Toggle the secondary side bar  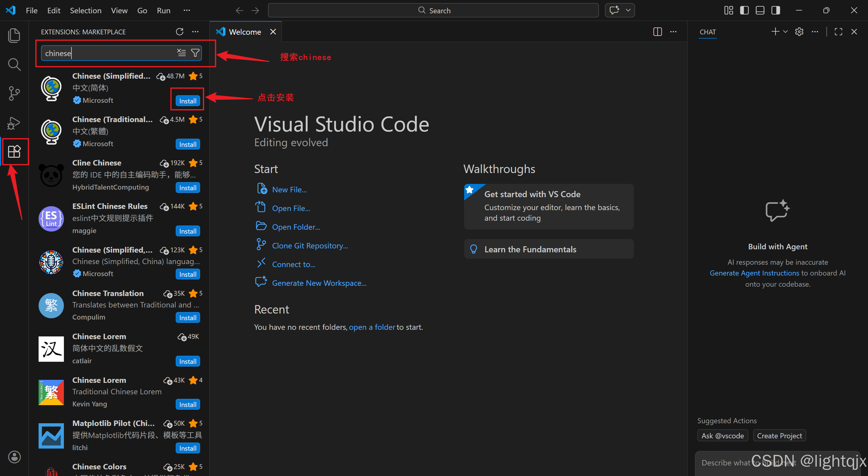pos(775,11)
